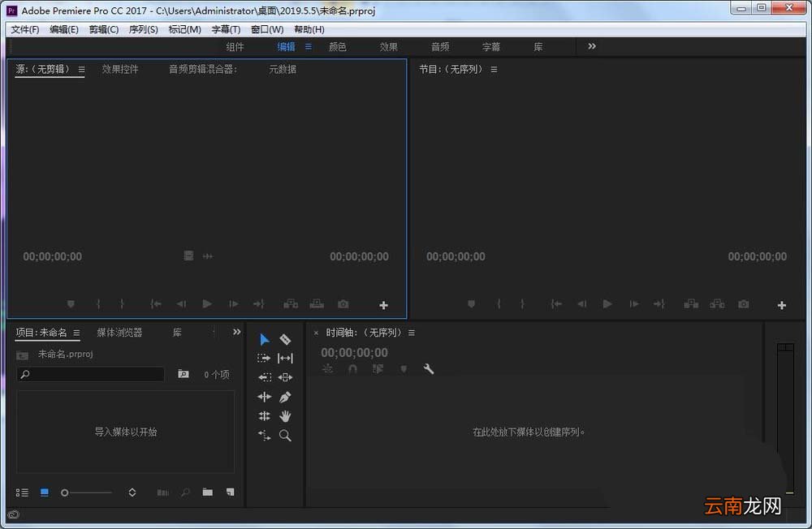The height and width of the screenshot is (529, 812).
Task: Select the Track Select Forward tool
Action: 264,358
